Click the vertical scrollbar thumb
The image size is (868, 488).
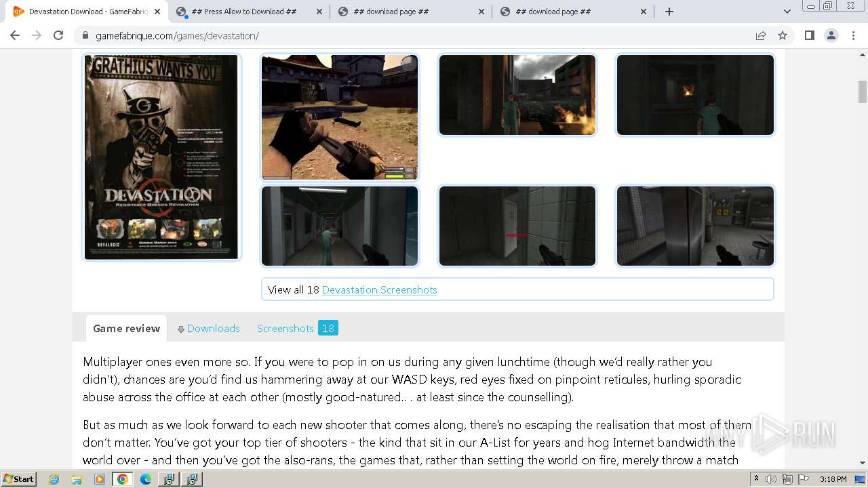(x=863, y=91)
